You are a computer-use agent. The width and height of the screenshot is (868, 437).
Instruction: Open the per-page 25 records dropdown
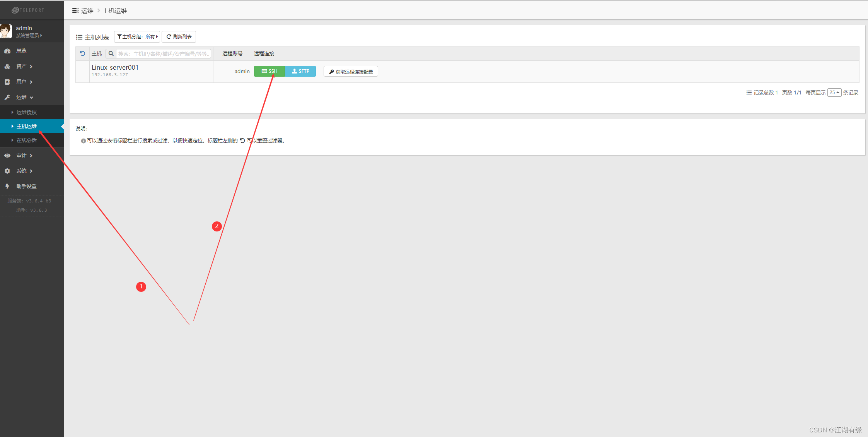point(834,93)
